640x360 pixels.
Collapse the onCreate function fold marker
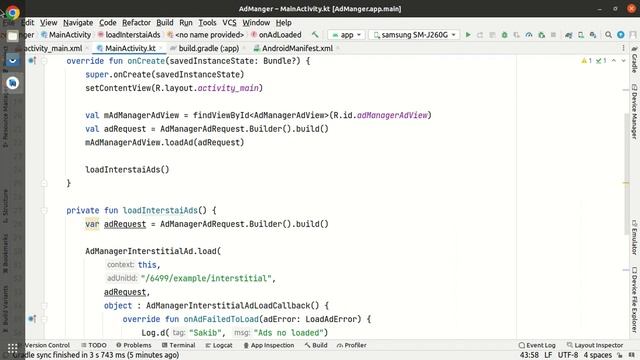click(44, 61)
